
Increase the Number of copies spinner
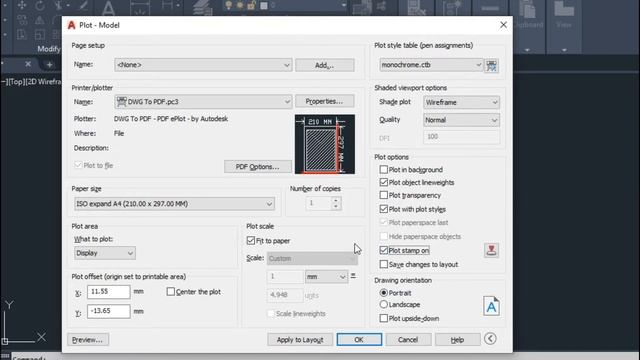pos(336,200)
